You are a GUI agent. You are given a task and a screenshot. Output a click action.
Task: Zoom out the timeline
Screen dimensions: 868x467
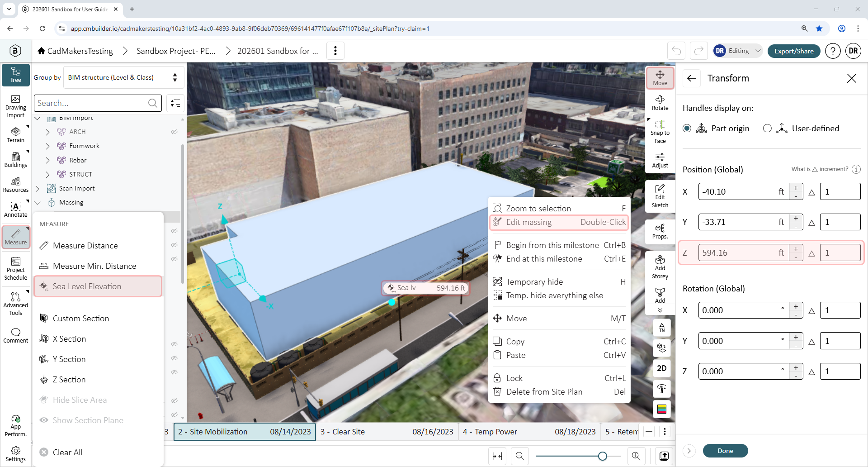(x=520, y=456)
